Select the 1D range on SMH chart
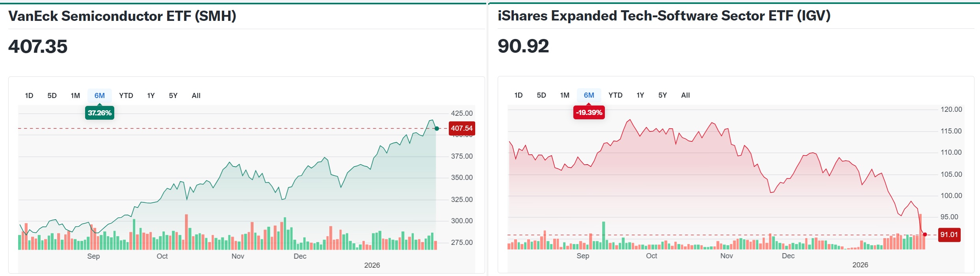This screenshot has height=276, width=980. coord(29,96)
